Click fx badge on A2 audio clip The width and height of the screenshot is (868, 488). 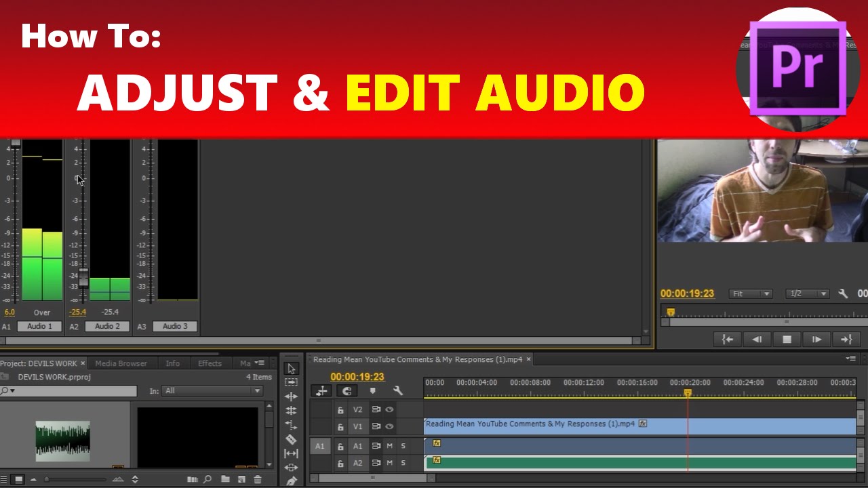pyautogui.click(x=437, y=460)
